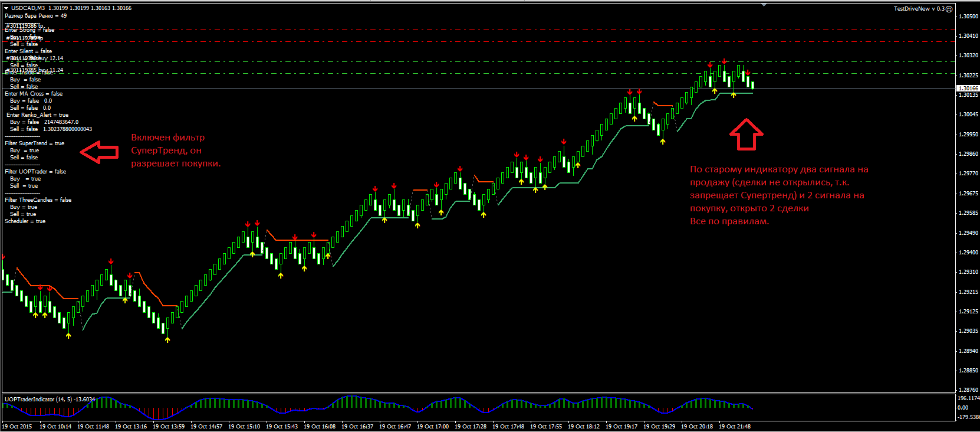The height and width of the screenshot is (432, 980).
Task: Click the 'Enter MA Cross = false' line
Action: (34, 94)
